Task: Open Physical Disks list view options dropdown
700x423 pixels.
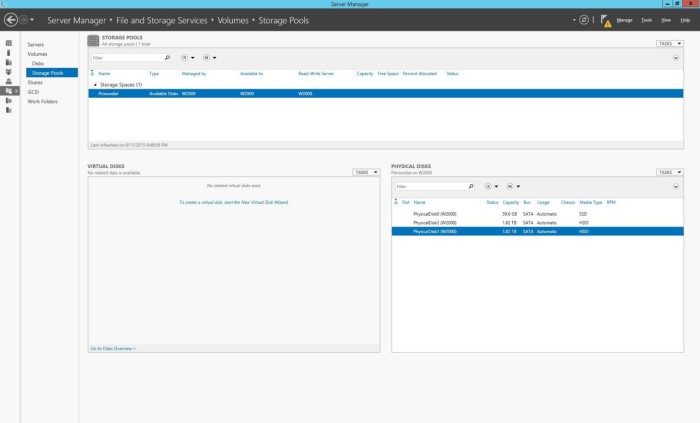Action: 491,187
